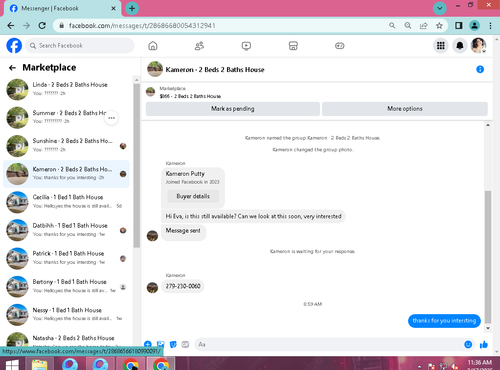Screen dimensions: 500x370
Task: Select the Kameron conversation in list
Action: tap(67, 174)
